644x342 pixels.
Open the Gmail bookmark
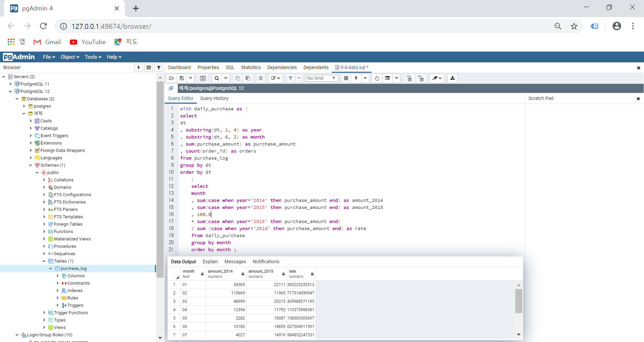(47, 42)
